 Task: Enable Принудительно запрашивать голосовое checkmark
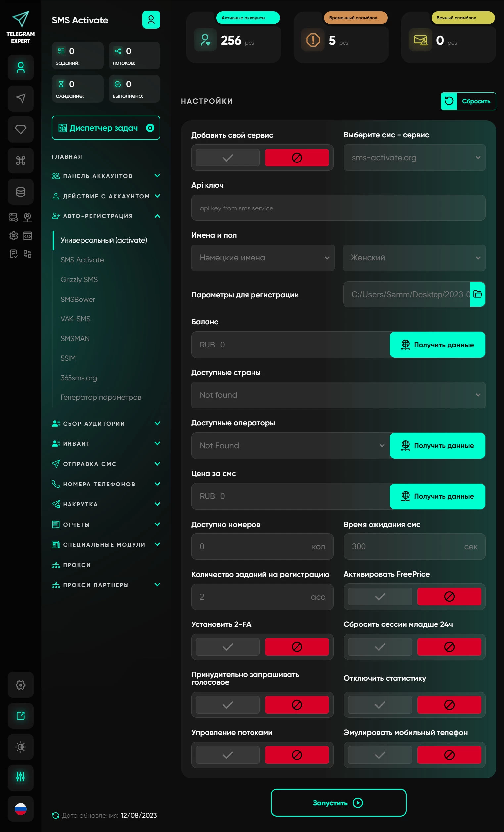[x=228, y=705]
